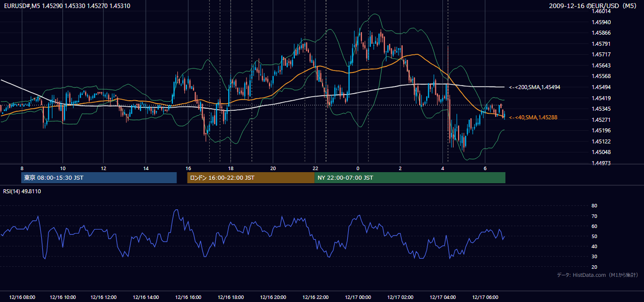644x302 pixels.
Task: Click price axis label 1.46014
Action: [601, 11]
